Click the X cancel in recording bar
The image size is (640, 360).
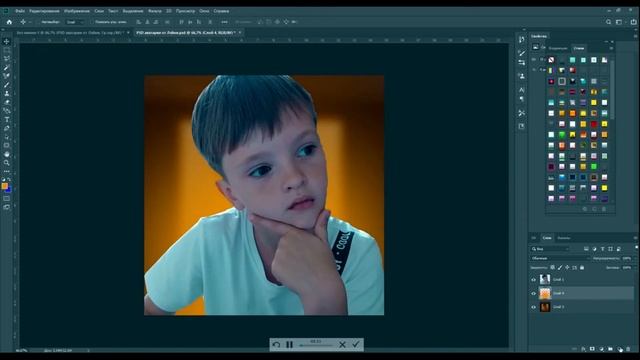[x=342, y=345]
